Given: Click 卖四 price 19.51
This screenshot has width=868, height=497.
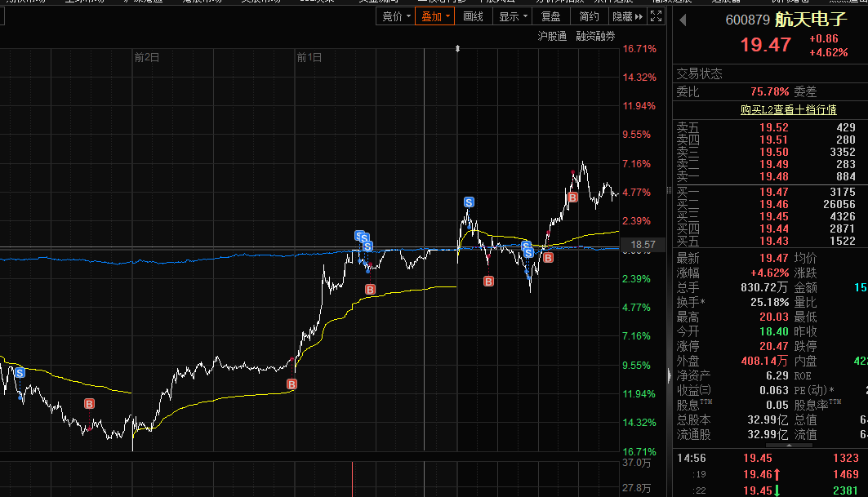Looking at the screenshot, I should click(773, 140).
